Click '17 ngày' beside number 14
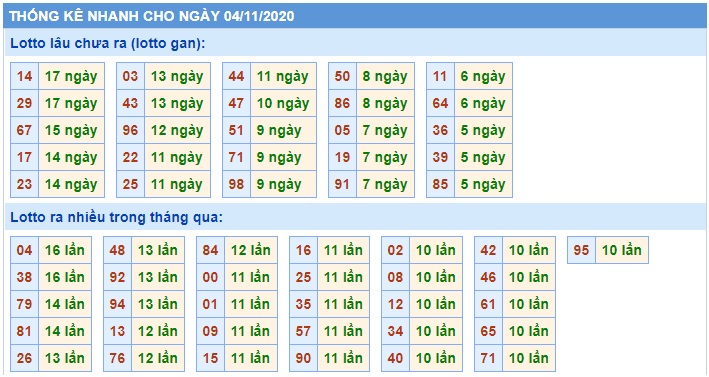The height and width of the screenshot is (377, 709). [x=71, y=76]
